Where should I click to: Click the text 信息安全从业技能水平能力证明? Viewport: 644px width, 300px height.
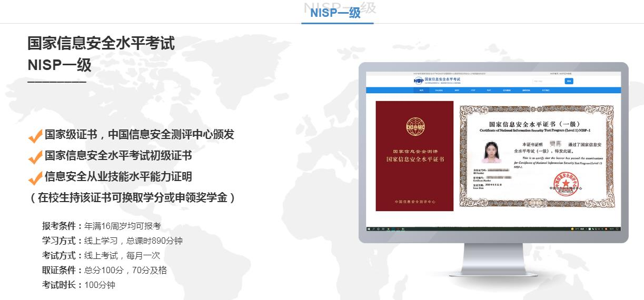click(x=118, y=177)
